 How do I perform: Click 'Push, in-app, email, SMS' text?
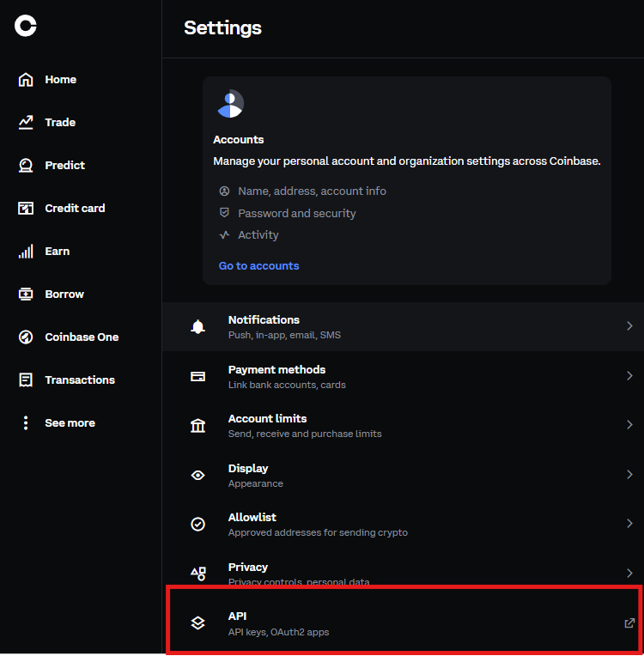tap(284, 335)
